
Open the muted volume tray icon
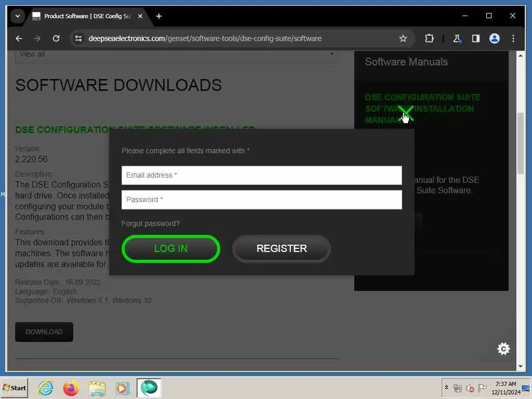470,388
